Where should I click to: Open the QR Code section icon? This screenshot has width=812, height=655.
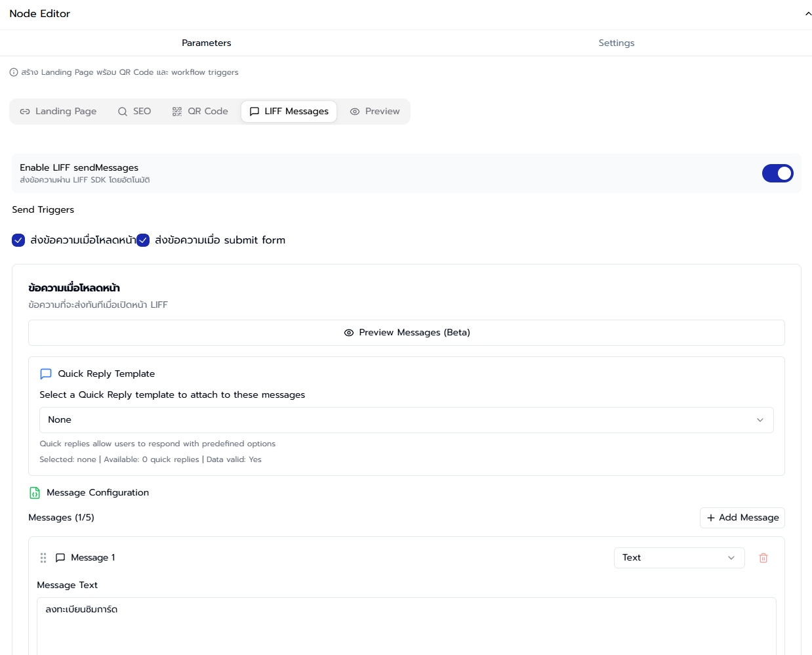coord(176,111)
